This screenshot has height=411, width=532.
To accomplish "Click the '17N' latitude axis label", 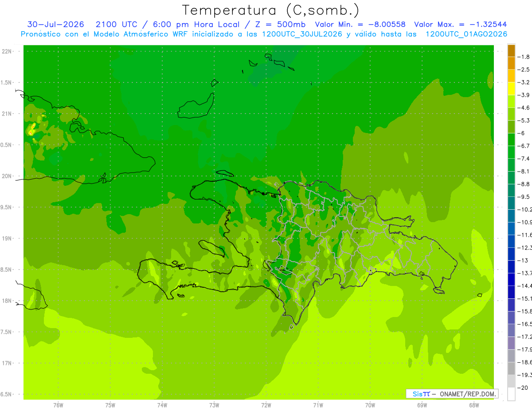I will 7,363.
